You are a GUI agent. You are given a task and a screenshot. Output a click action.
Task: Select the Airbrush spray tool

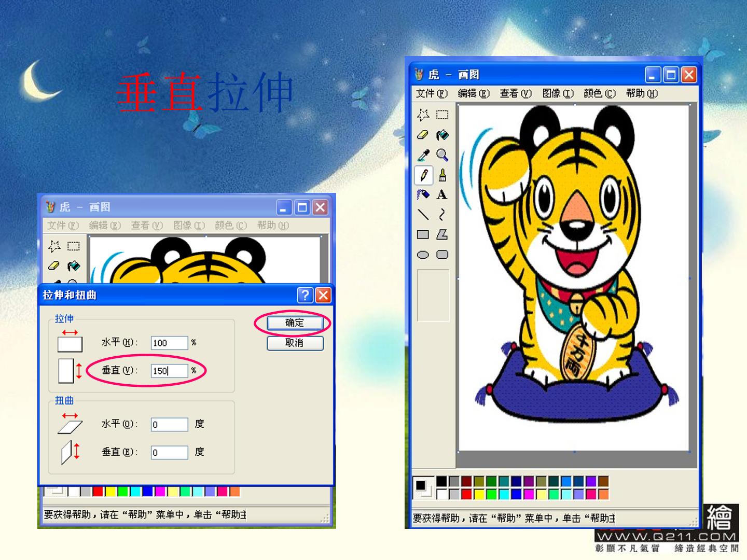pos(423,195)
